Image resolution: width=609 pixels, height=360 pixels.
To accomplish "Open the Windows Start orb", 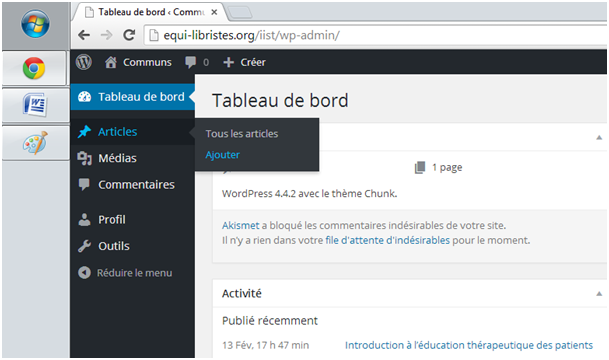I will click(x=35, y=24).
